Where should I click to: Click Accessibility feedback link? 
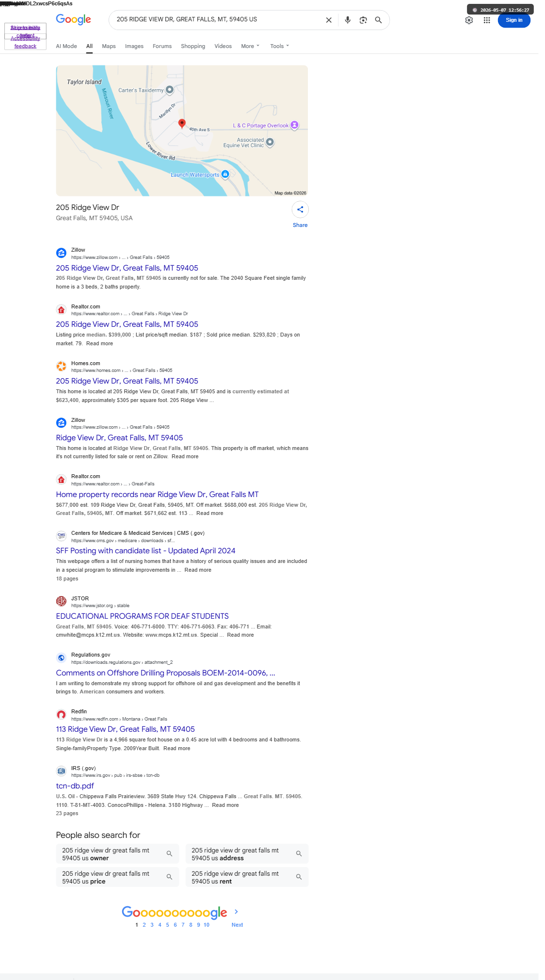[25, 42]
